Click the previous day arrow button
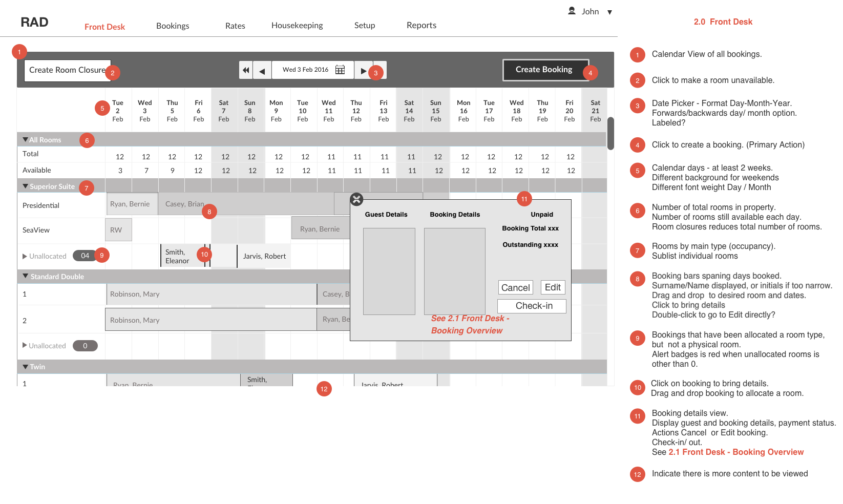 (262, 70)
